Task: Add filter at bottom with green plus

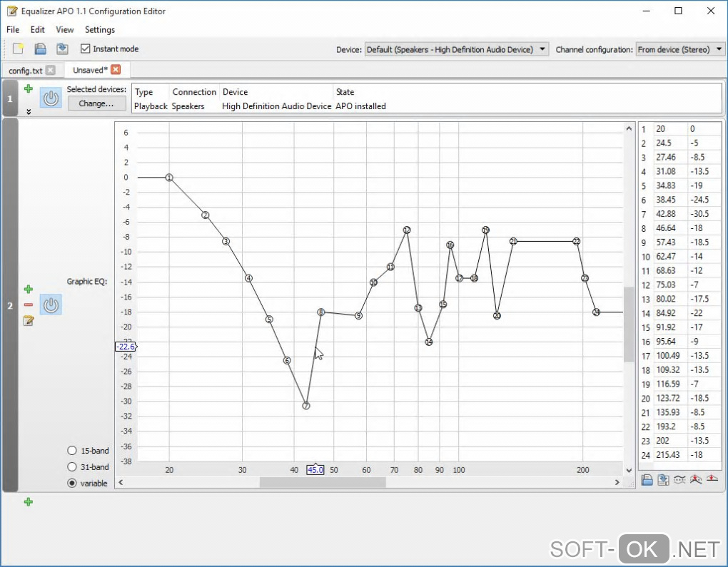Action: coord(29,501)
